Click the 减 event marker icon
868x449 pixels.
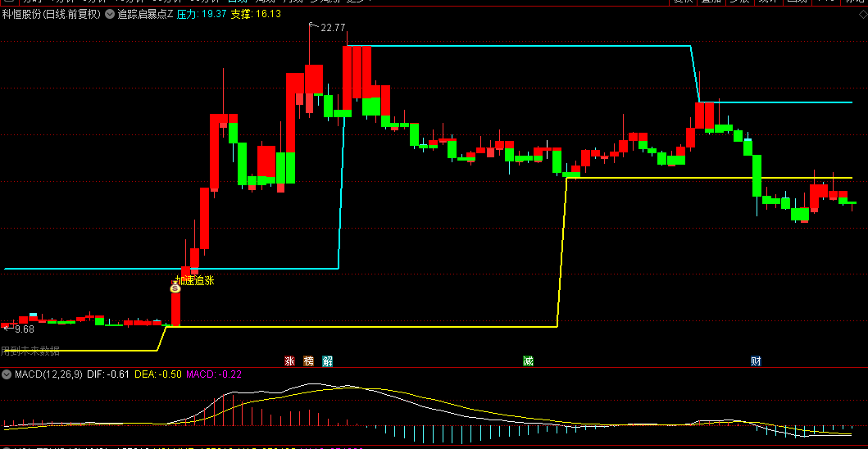pyautogui.click(x=528, y=361)
